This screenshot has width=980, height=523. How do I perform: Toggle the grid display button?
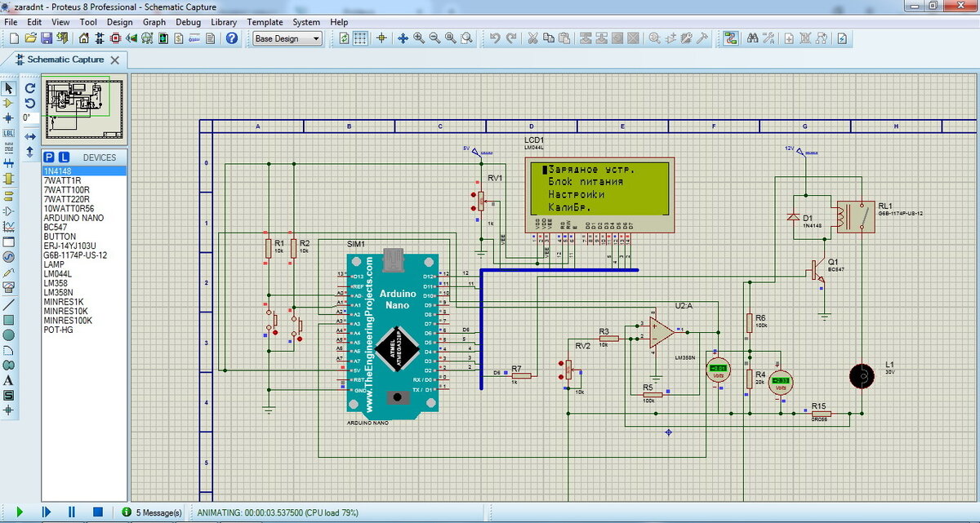[x=360, y=38]
